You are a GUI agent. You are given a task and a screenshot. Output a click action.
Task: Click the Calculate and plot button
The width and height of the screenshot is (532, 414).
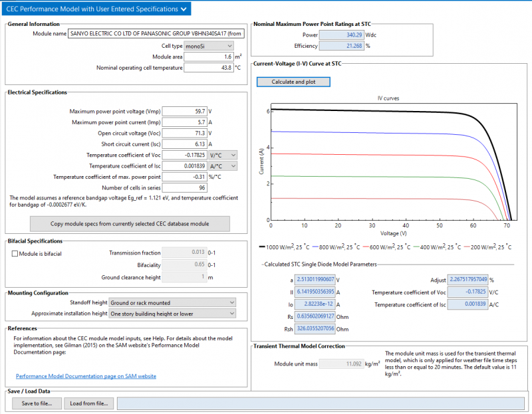coord(293,81)
